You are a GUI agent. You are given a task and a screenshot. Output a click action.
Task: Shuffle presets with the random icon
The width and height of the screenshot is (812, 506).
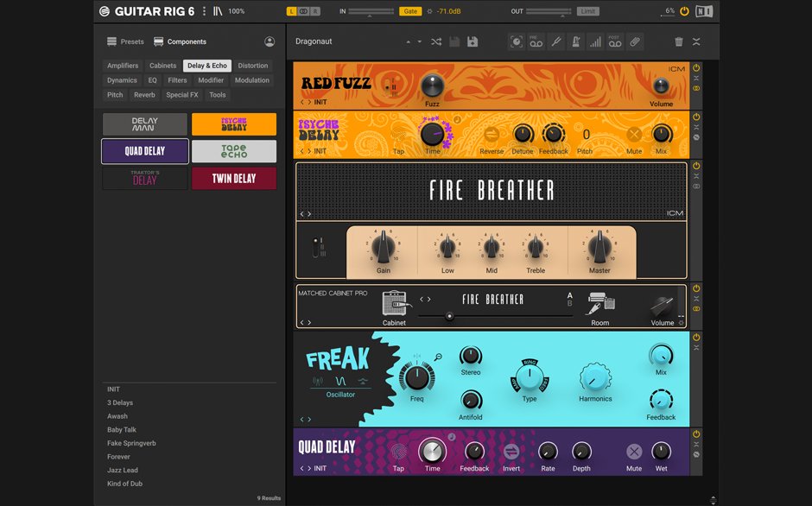(436, 41)
